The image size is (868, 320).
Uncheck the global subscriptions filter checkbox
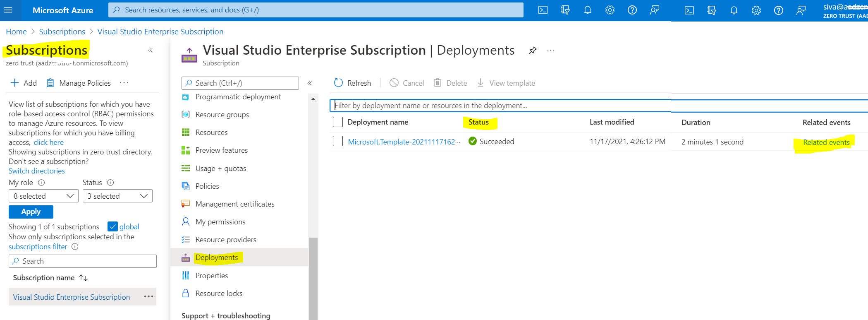tap(112, 226)
